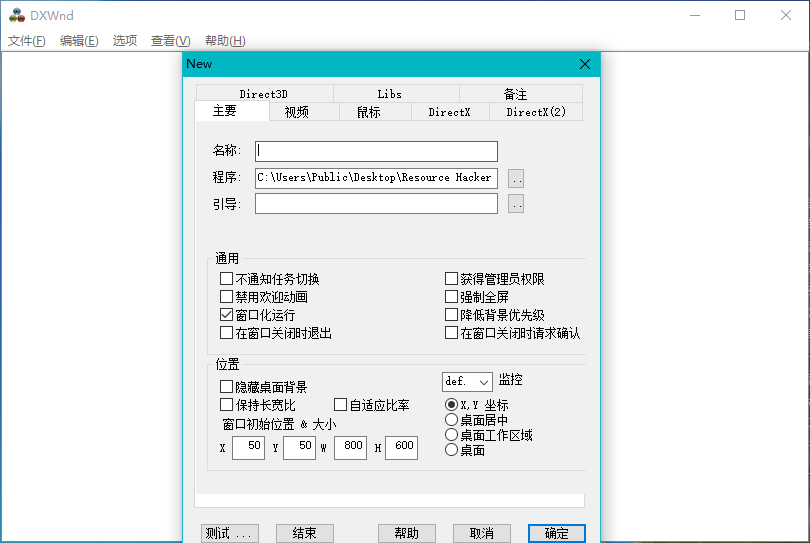Enable 自适应比率 checkbox

pyautogui.click(x=340, y=405)
